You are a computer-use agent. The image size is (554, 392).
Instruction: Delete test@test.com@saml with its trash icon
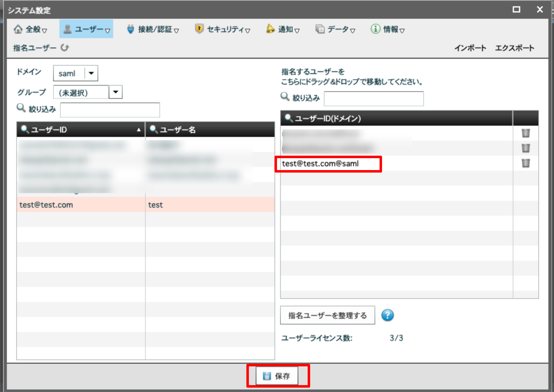(x=526, y=163)
